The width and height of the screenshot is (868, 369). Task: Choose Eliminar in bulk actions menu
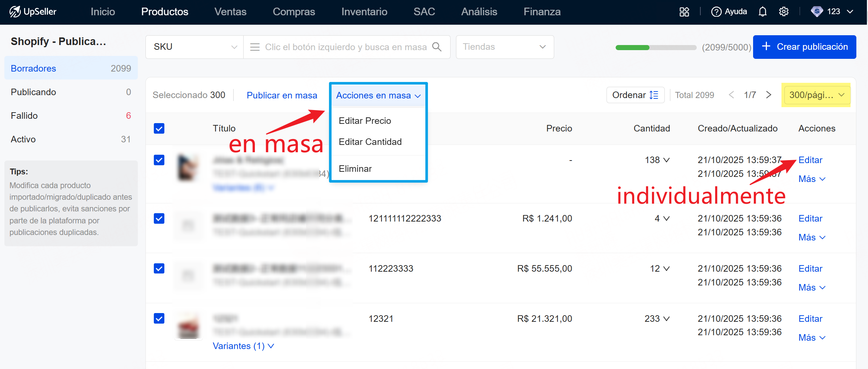click(x=355, y=169)
